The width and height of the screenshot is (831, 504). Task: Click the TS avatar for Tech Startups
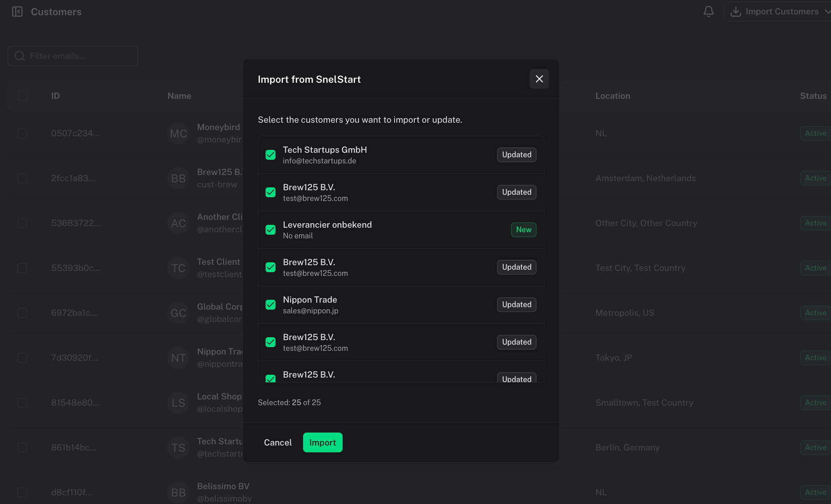178,448
